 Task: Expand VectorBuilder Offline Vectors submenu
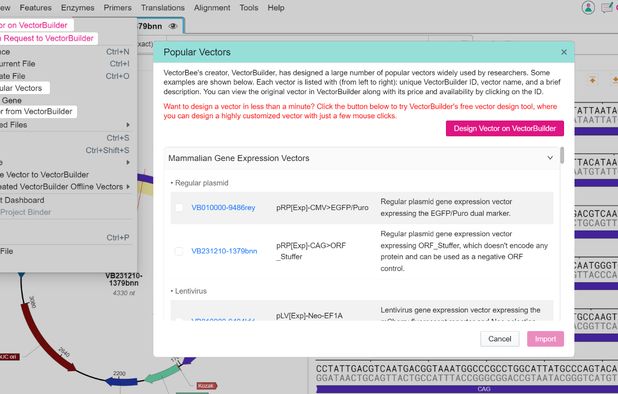(x=128, y=187)
